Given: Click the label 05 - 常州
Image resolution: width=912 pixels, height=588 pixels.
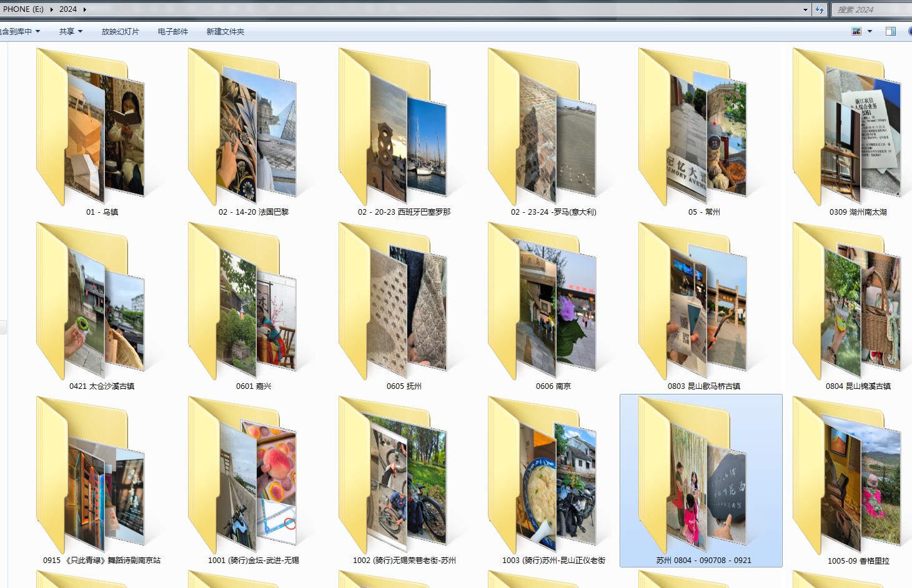Looking at the screenshot, I should click(x=704, y=212).
